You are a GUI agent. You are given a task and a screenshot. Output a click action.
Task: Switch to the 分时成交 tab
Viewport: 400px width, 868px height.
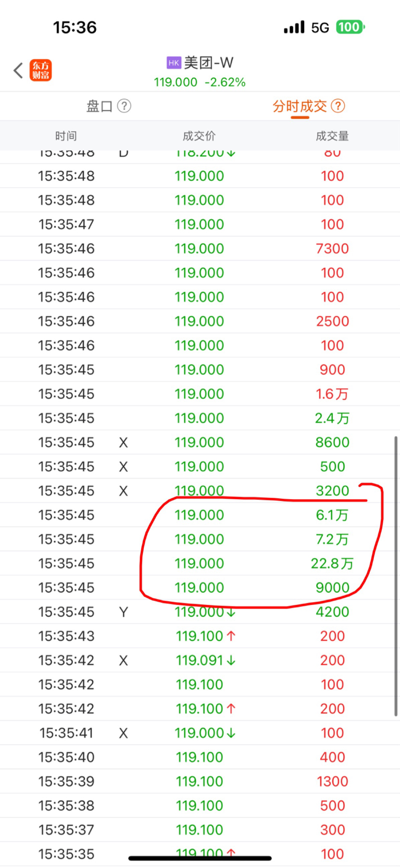(x=299, y=106)
